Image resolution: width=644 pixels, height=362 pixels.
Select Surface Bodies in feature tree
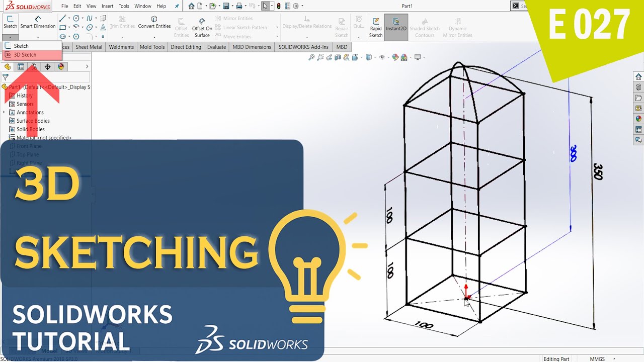pyautogui.click(x=33, y=121)
